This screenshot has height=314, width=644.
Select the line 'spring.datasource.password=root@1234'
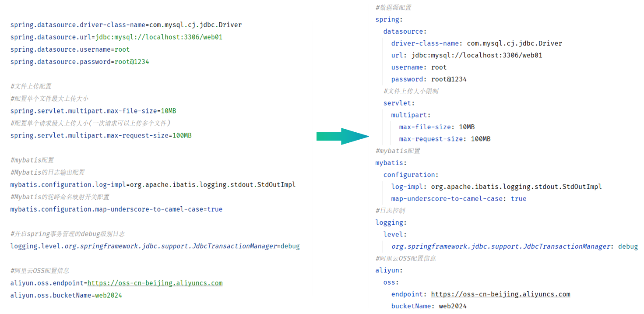80,62
